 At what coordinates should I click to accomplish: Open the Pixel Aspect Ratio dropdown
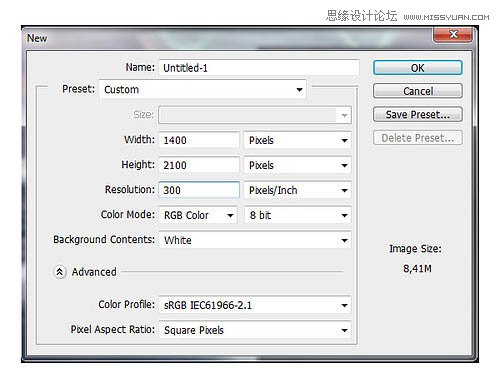[x=255, y=330]
